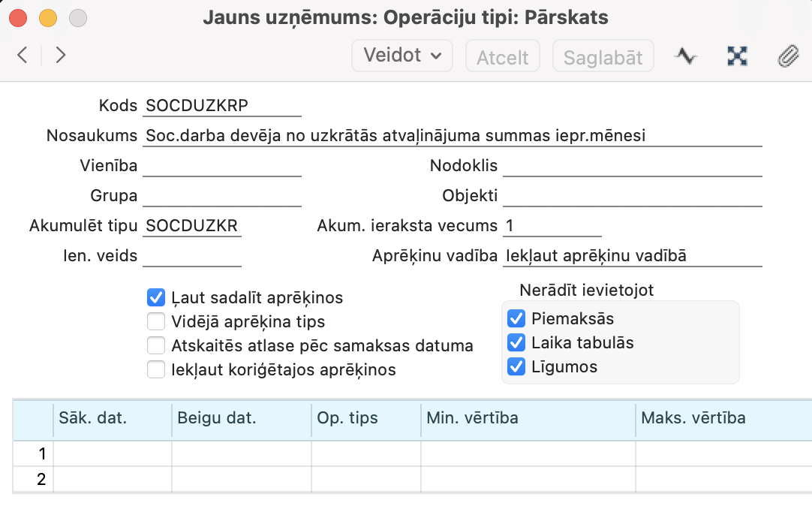
Task: Select the Aprēķinu vadība field
Action: click(632, 256)
